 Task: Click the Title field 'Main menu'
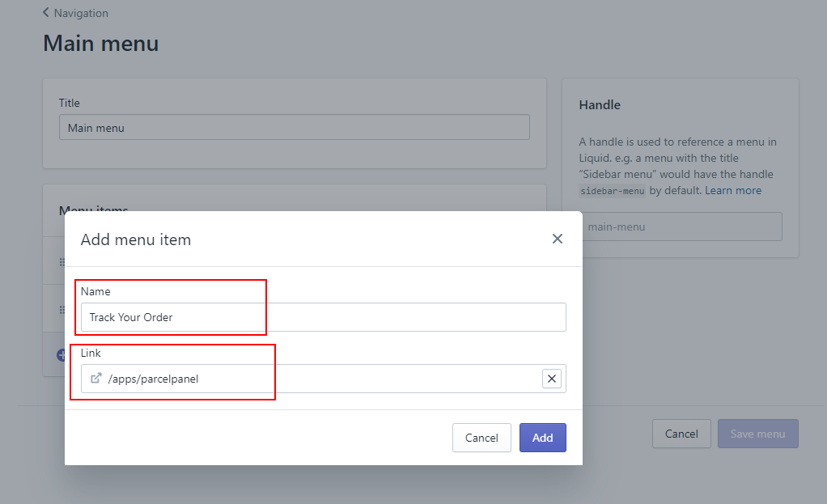[295, 128]
